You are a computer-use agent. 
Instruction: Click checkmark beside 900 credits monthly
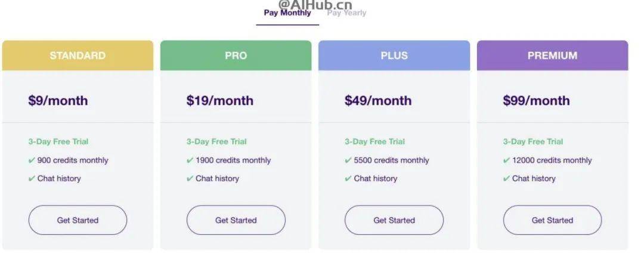coord(32,160)
